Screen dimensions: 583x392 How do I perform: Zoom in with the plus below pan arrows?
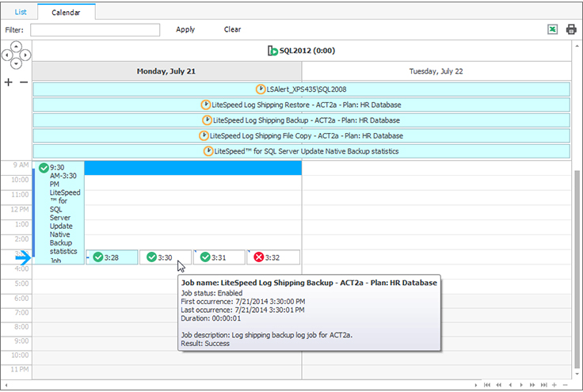coord(8,82)
